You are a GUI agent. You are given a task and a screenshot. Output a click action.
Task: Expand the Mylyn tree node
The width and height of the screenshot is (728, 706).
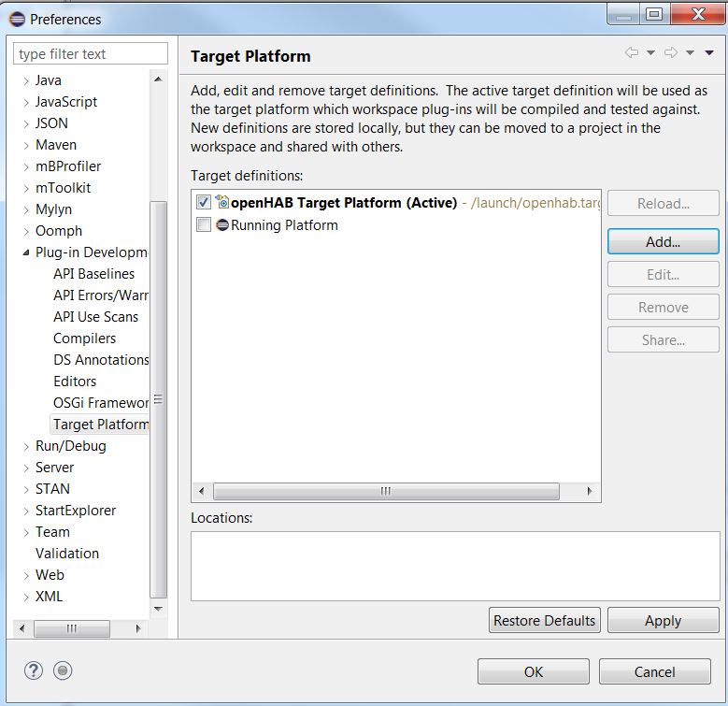point(26,210)
